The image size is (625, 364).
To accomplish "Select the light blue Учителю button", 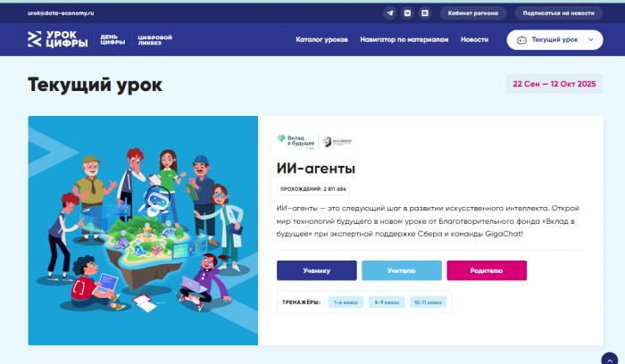I will (x=402, y=271).
